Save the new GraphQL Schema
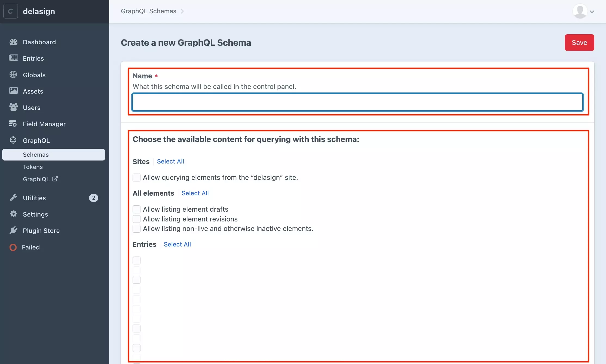 coord(579,42)
